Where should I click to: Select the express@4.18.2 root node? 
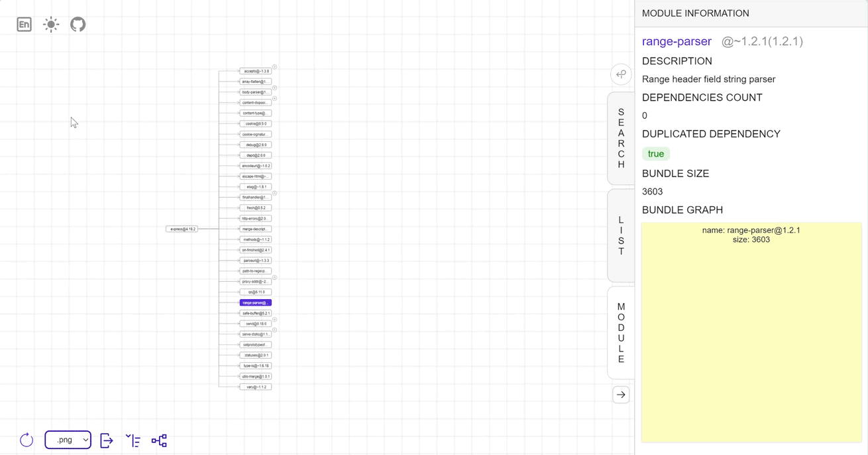click(x=182, y=229)
